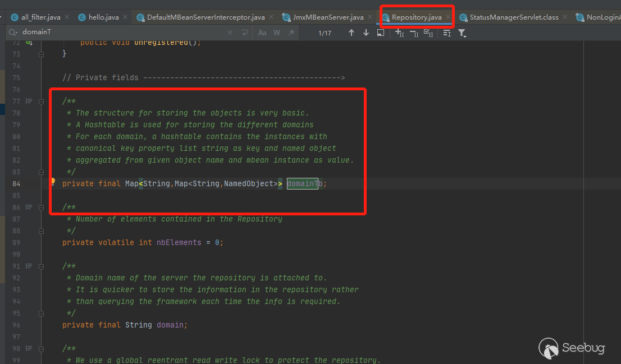Click the fold end marker at line 95
621x364 pixels.
[41, 314]
